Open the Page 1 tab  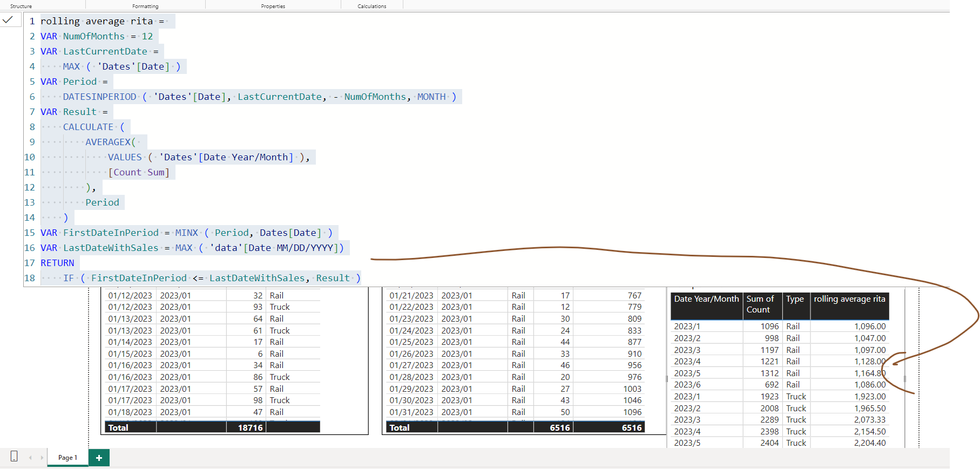(67, 458)
